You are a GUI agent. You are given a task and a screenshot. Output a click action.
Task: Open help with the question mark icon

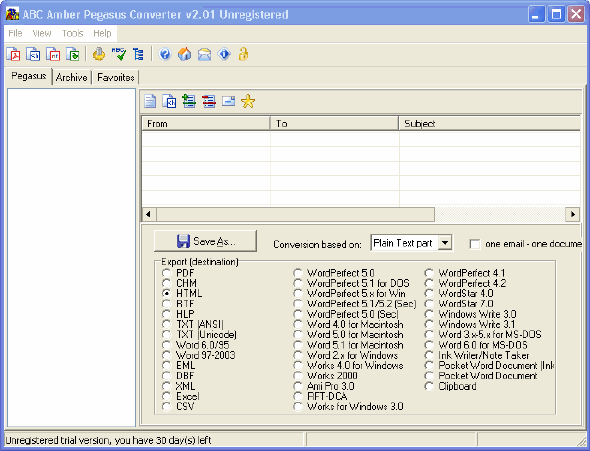(x=165, y=55)
